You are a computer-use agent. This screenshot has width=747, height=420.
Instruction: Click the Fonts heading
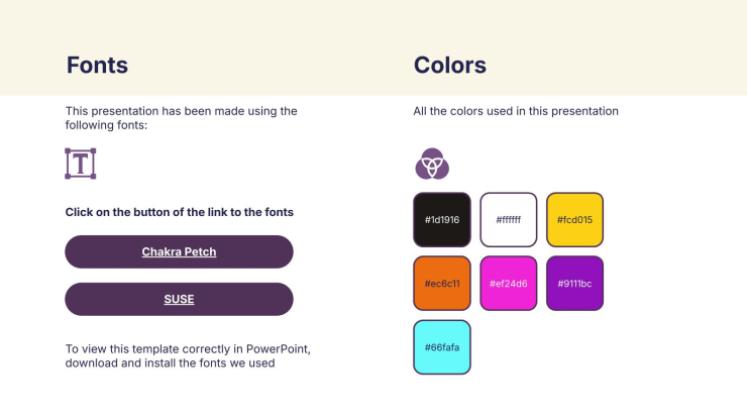(97, 65)
